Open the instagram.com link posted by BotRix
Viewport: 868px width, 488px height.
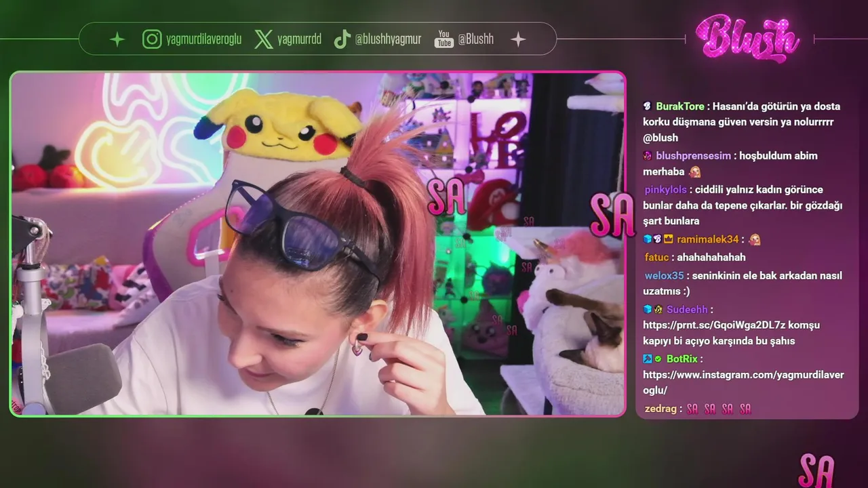tap(743, 382)
